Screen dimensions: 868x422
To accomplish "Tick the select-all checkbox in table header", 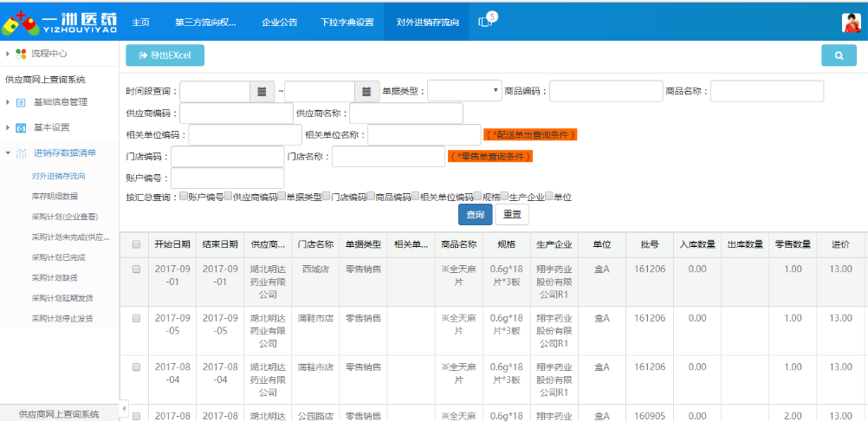I will [x=136, y=244].
